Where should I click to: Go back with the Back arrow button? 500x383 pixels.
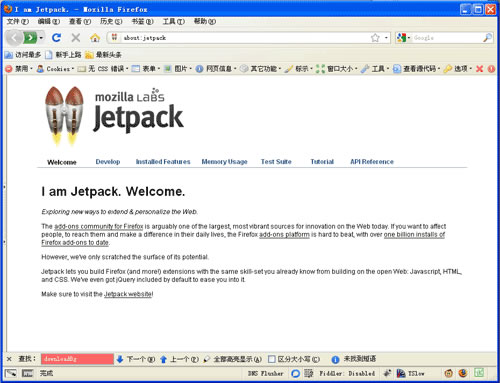tap(14, 38)
